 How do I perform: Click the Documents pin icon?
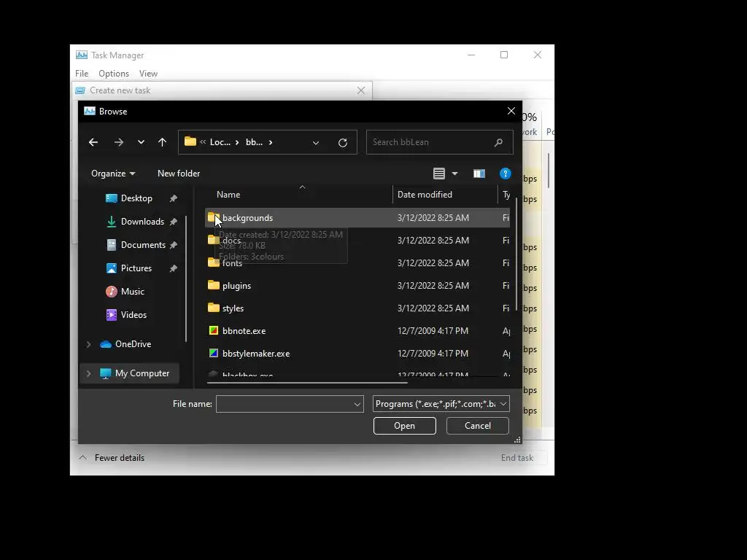tap(174, 245)
